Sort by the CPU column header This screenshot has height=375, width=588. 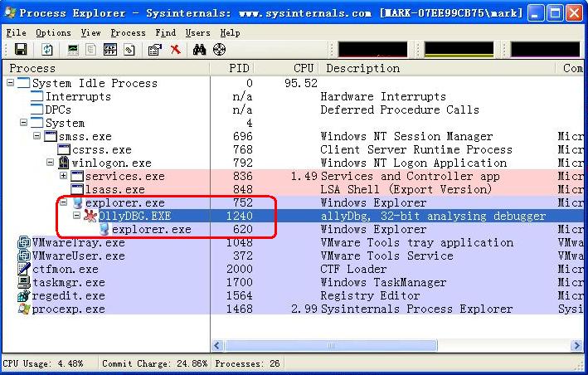click(286, 68)
